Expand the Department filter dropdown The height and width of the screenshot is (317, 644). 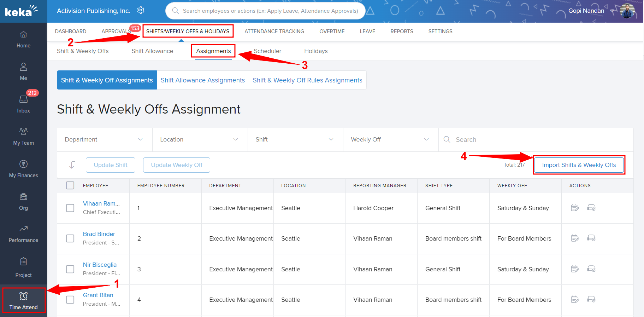[x=104, y=140]
